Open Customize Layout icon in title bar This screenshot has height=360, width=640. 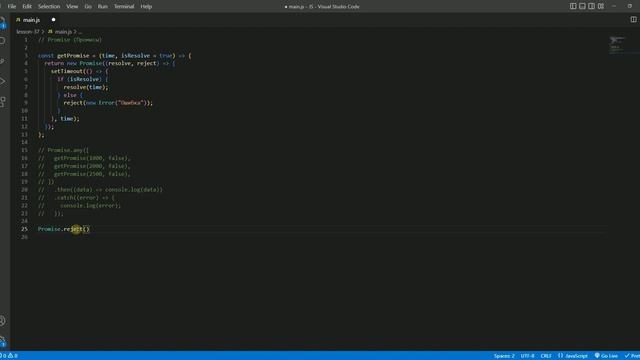(x=601, y=6)
